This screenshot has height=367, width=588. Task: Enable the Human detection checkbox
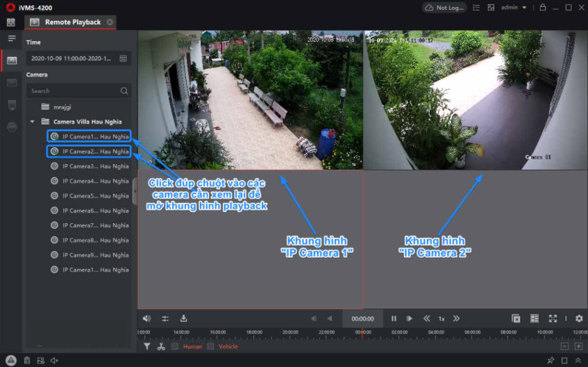pos(175,346)
